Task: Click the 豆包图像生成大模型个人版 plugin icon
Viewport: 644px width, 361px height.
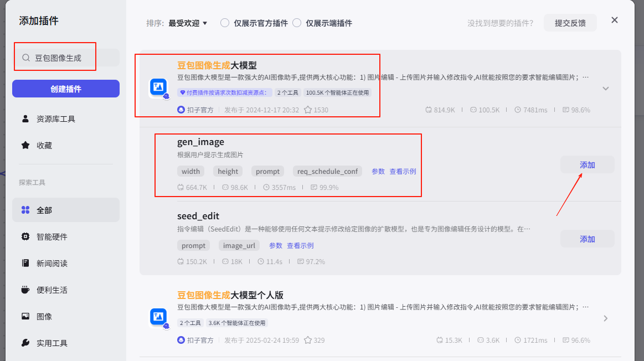Action: (x=158, y=317)
